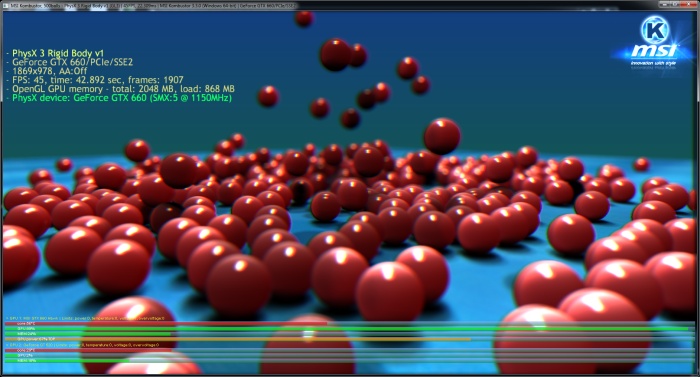Click the GPU 2 limits header line
The width and height of the screenshot is (700, 377).
(82, 345)
